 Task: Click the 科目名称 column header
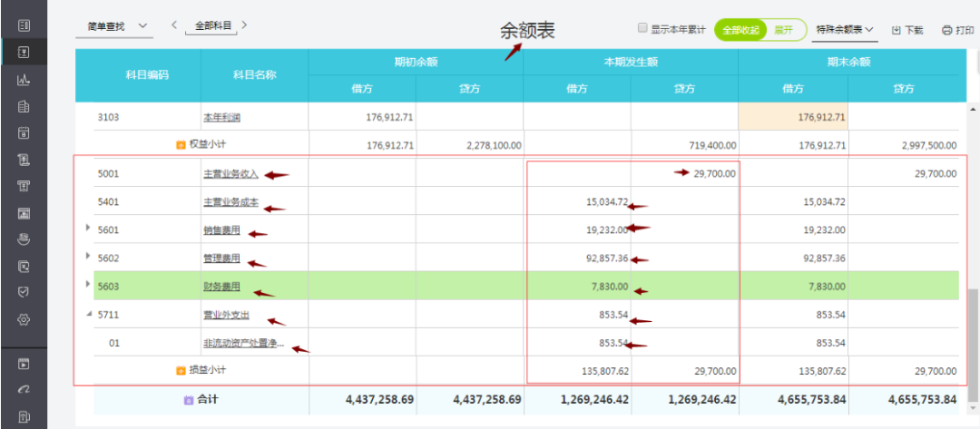254,75
